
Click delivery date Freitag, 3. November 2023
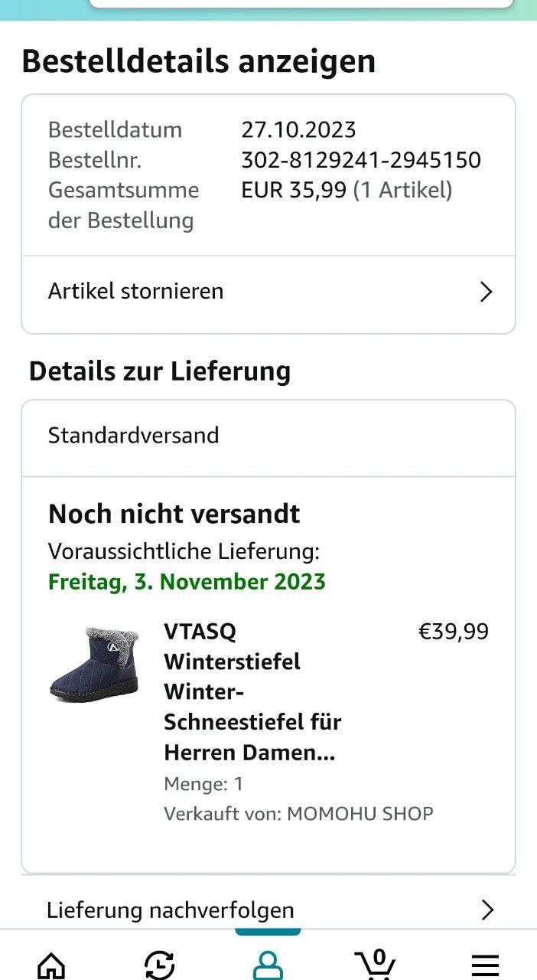[x=187, y=582]
